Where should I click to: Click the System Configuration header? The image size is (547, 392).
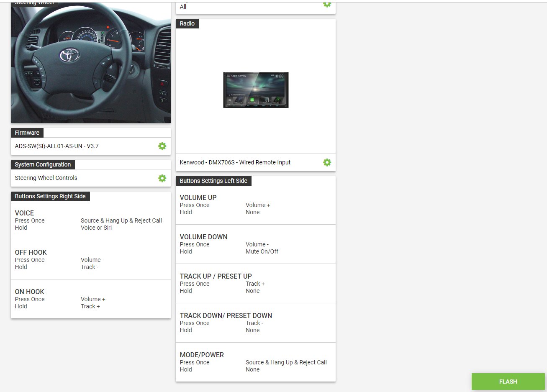[43, 164]
